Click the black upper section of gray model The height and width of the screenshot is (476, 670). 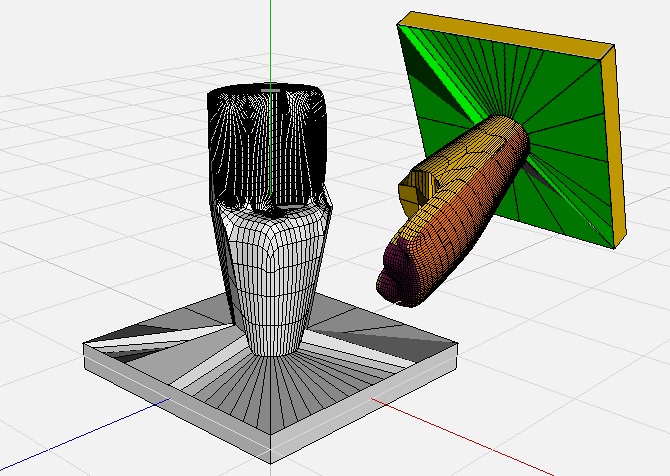point(268,147)
